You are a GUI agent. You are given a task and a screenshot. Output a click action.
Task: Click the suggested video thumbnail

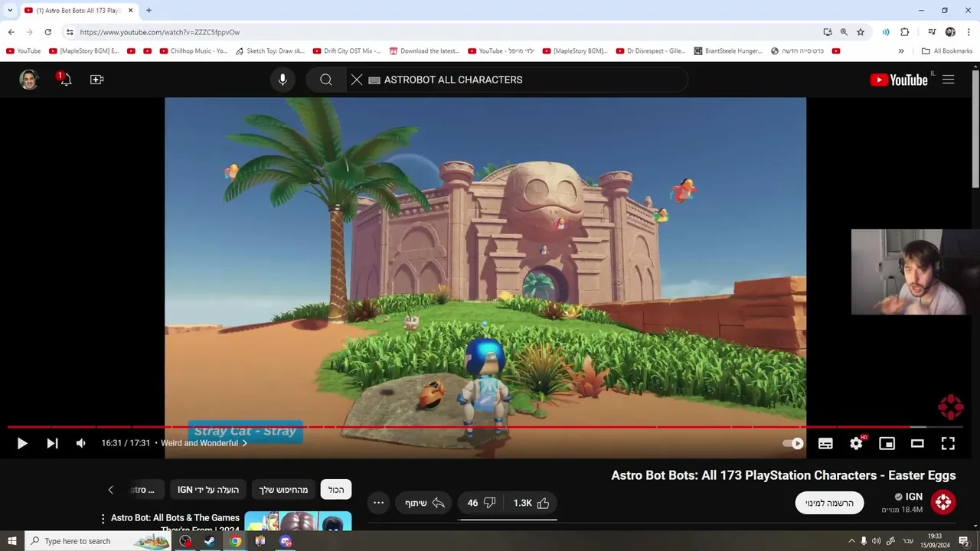point(298,521)
